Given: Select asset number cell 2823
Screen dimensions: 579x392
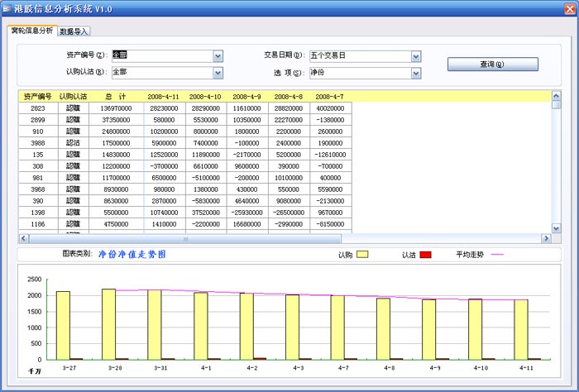Looking at the screenshot, I should tap(38, 108).
